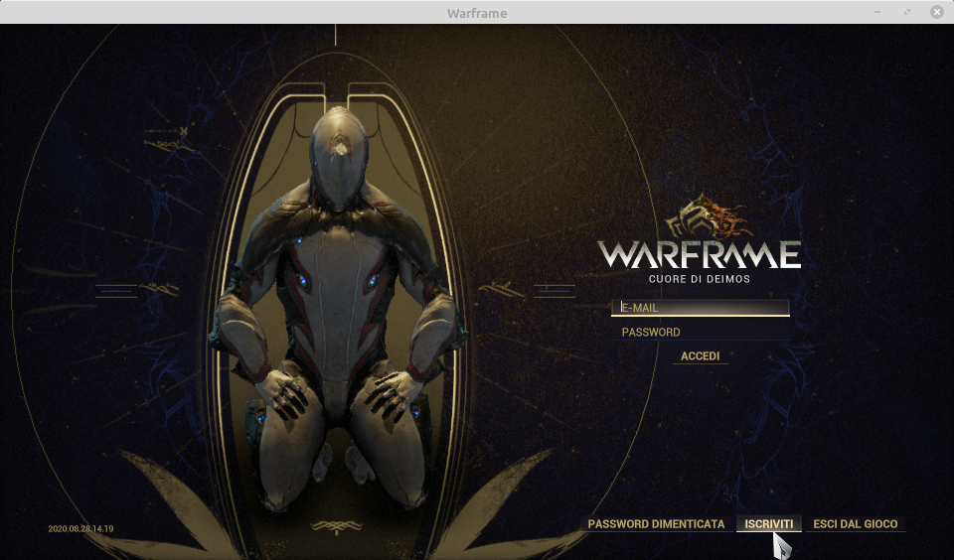This screenshot has height=560, width=954.
Task: Click the ACCEDI login button
Action: (701, 356)
